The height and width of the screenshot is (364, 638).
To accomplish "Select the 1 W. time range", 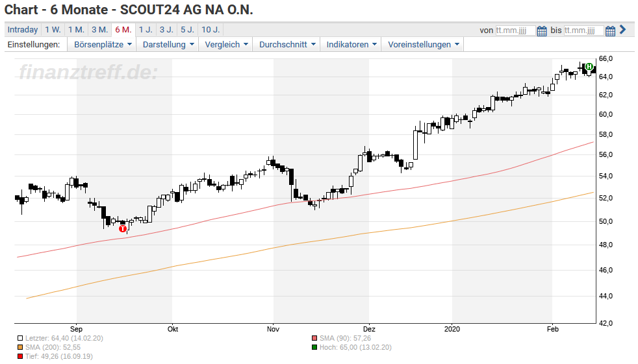I will pyautogui.click(x=53, y=30).
